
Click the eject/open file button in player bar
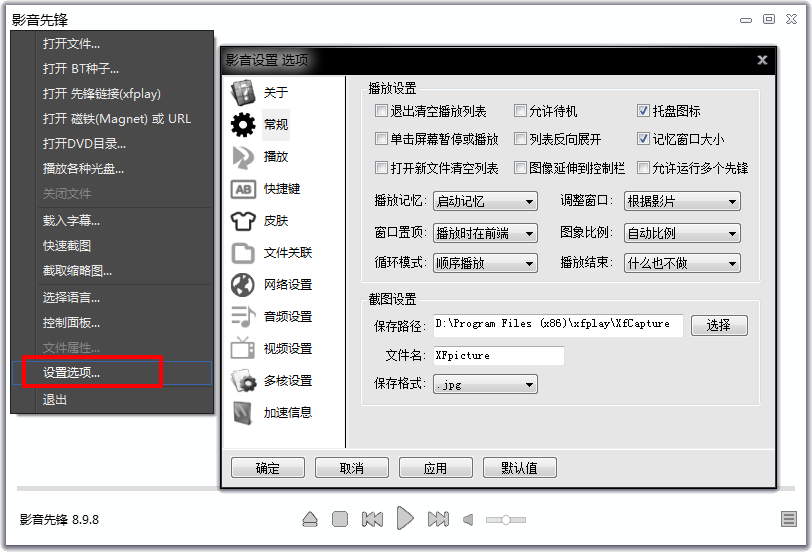pyautogui.click(x=310, y=519)
